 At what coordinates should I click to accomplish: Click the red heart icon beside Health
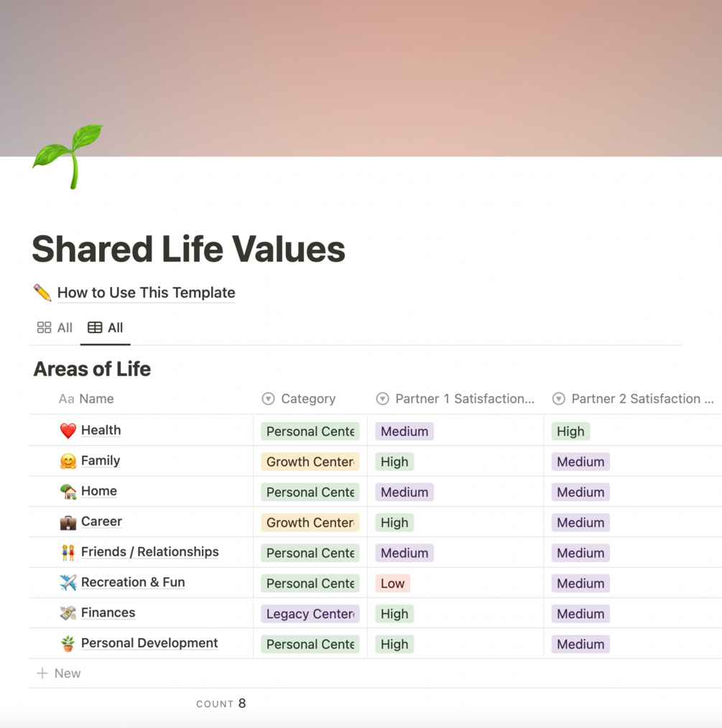click(68, 431)
